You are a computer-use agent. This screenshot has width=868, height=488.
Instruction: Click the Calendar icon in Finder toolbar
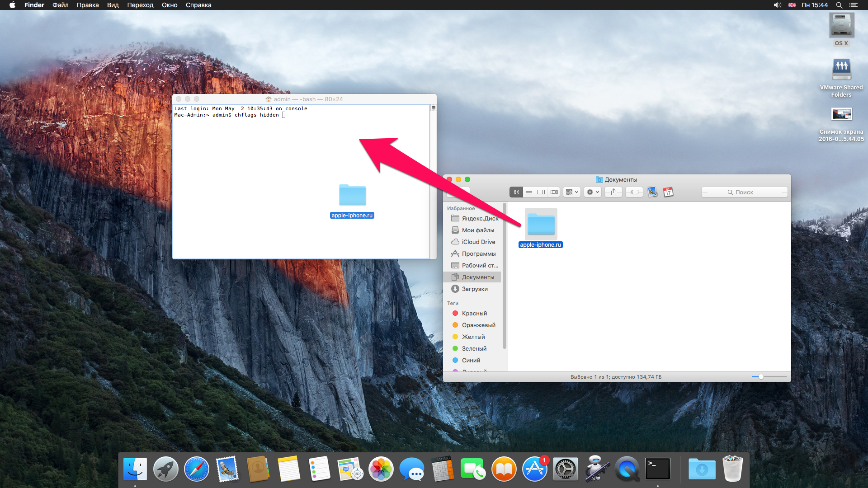[668, 191]
